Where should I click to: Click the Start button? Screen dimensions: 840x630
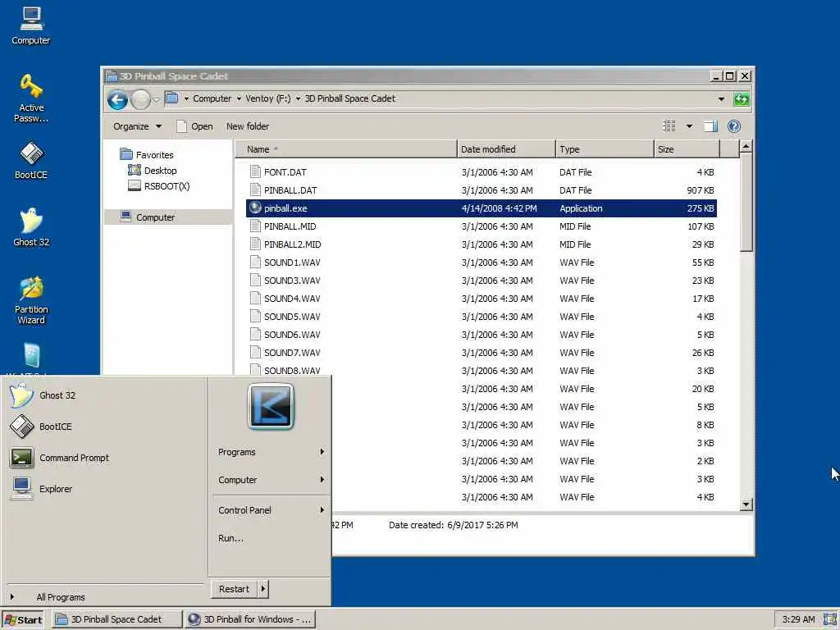(x=23, y=620)
